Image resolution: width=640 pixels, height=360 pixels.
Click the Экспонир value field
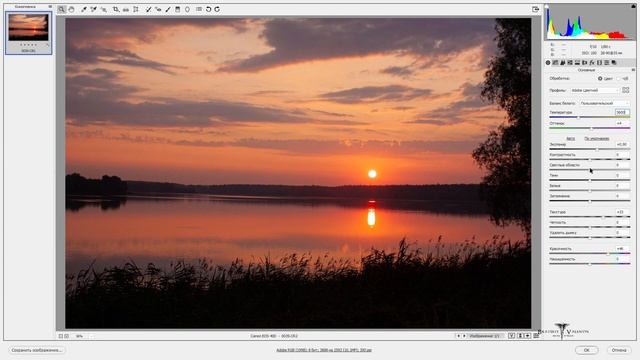point(622,144)
